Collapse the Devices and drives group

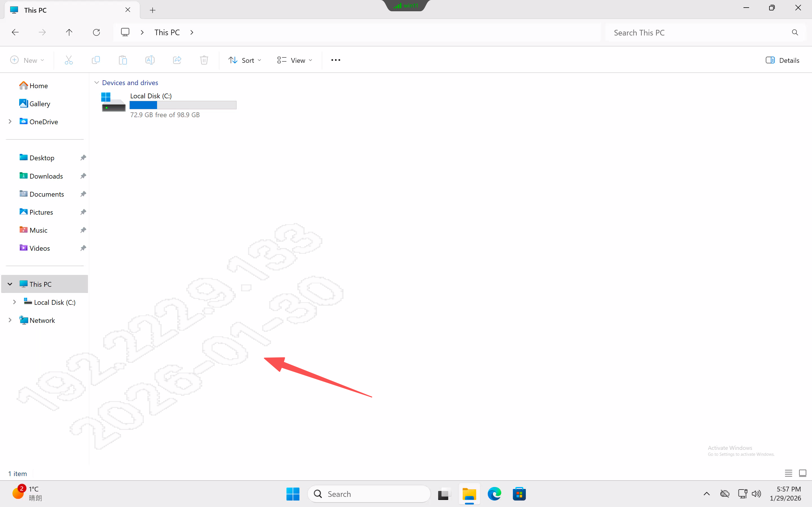pyautogui.click(x=97, y=83)
